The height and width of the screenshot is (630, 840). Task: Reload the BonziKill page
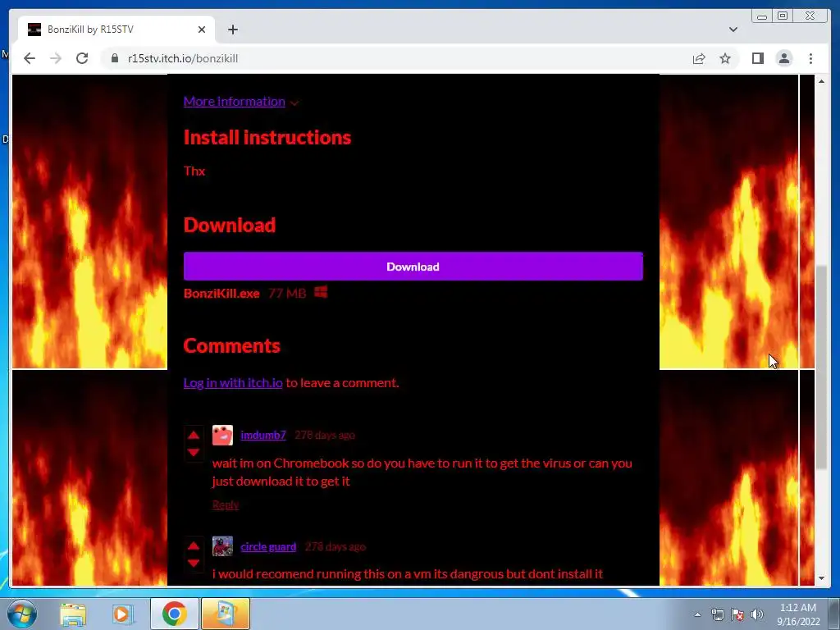(82, 58)
